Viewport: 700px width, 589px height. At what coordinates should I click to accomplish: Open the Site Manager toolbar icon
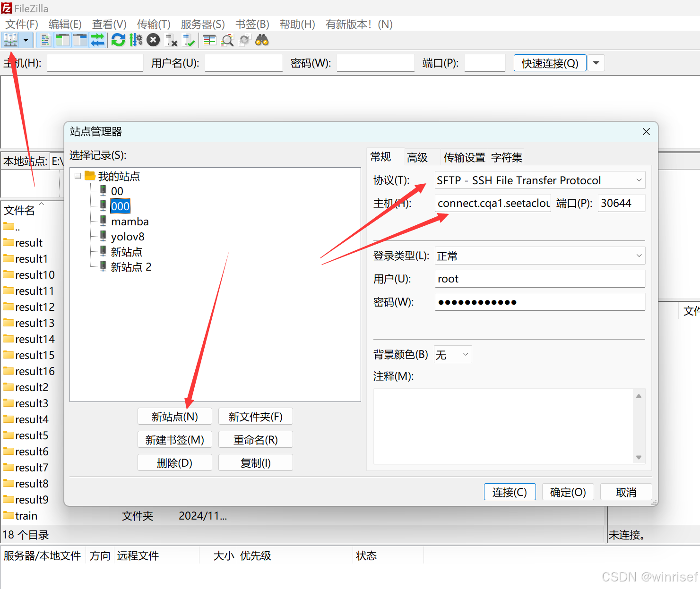click(10, 40)
